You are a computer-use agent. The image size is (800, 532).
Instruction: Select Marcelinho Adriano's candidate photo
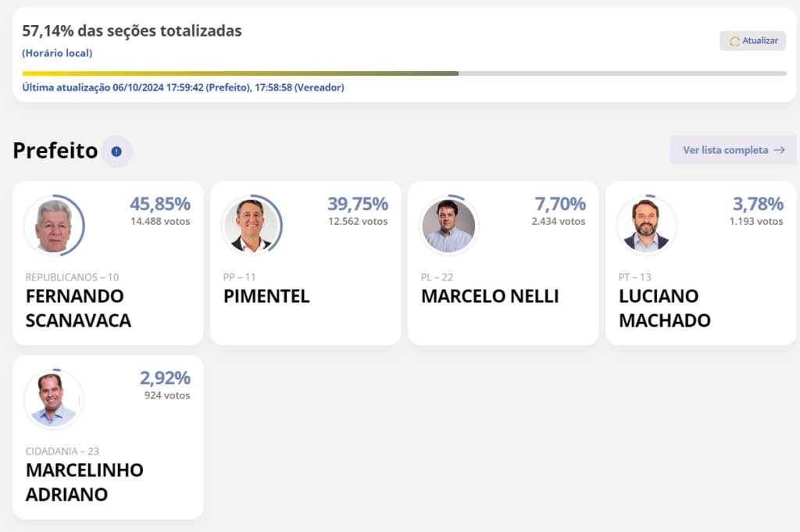55,398
